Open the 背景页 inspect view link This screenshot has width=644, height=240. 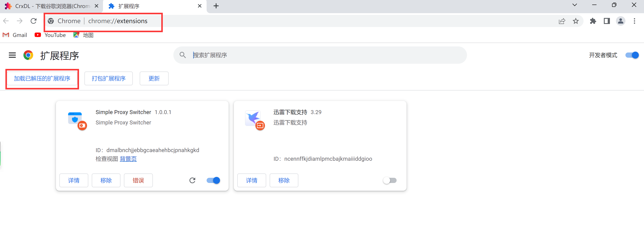[128, 159]
